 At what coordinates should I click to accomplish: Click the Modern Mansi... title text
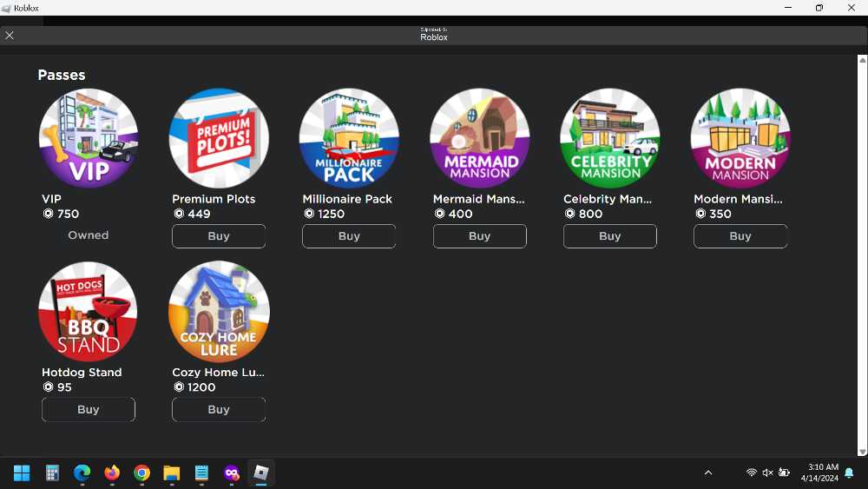738,199
